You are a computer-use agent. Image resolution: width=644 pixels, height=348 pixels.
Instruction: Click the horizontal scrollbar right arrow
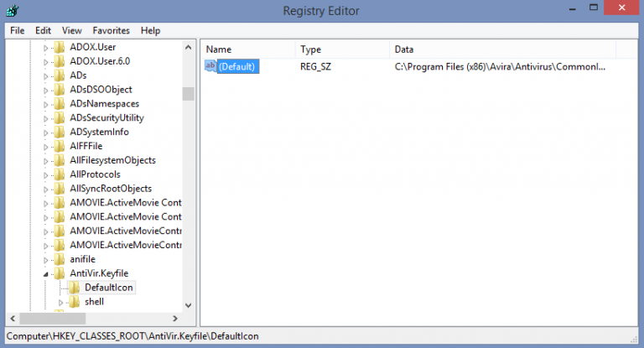click(x=176, y=319)
